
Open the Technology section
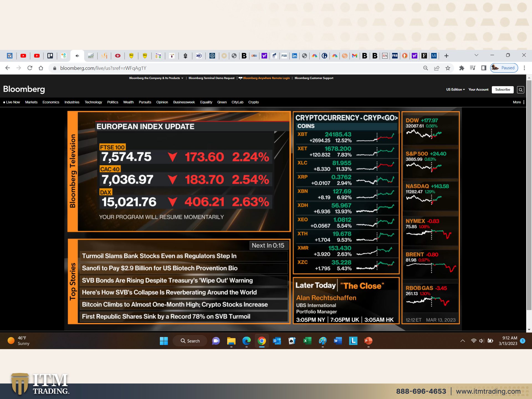click(93, 102)
